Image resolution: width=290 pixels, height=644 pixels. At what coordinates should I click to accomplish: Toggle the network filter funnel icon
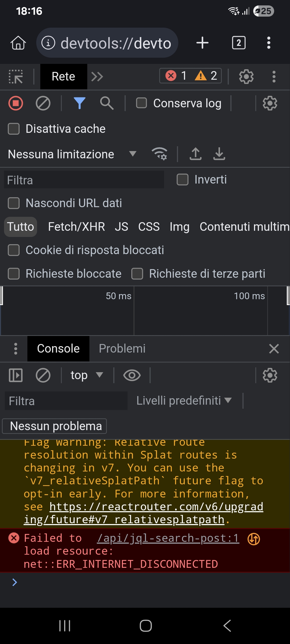click(x=79, y=103)
